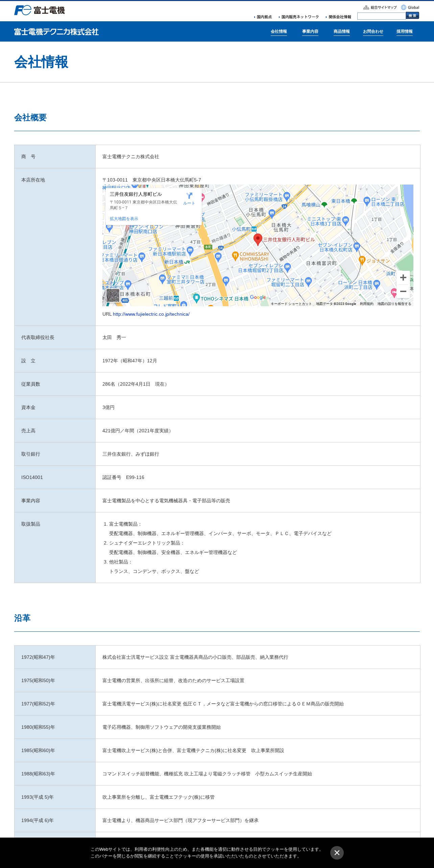Click the 新日本橋 JR station icon

tap(187, 262)
